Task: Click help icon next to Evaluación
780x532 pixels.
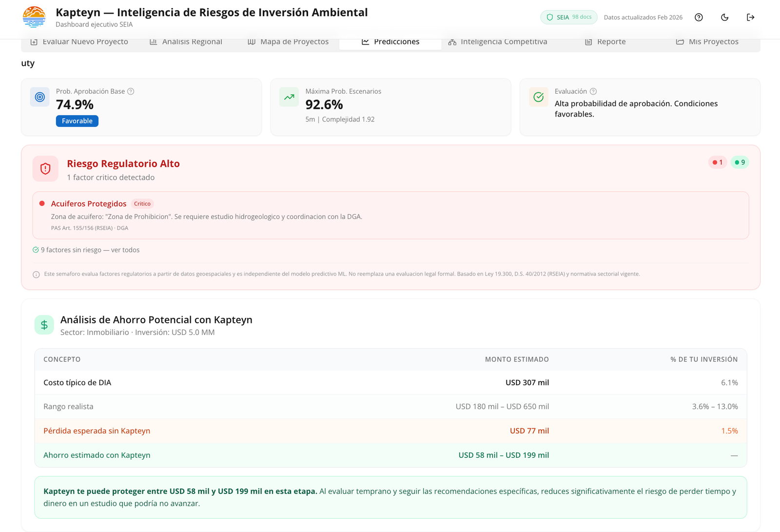Action: 593,92
